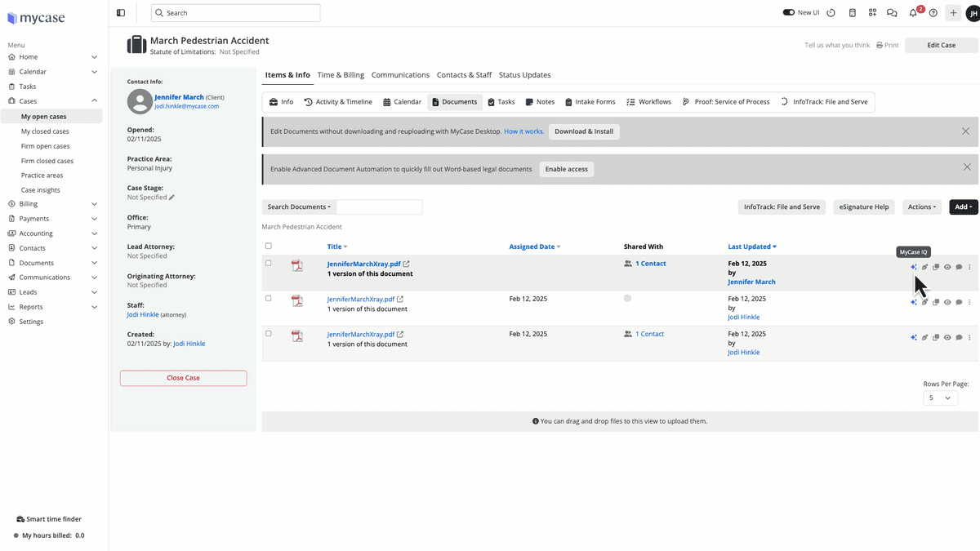
Task: Click the Smart time finder item
Action: pyautogui.click(x=49, y=519)
